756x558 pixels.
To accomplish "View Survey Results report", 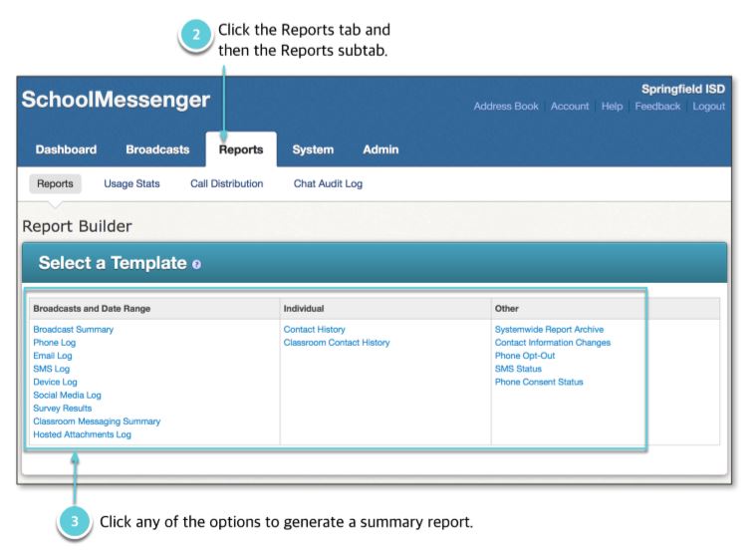I will point(62,408).
